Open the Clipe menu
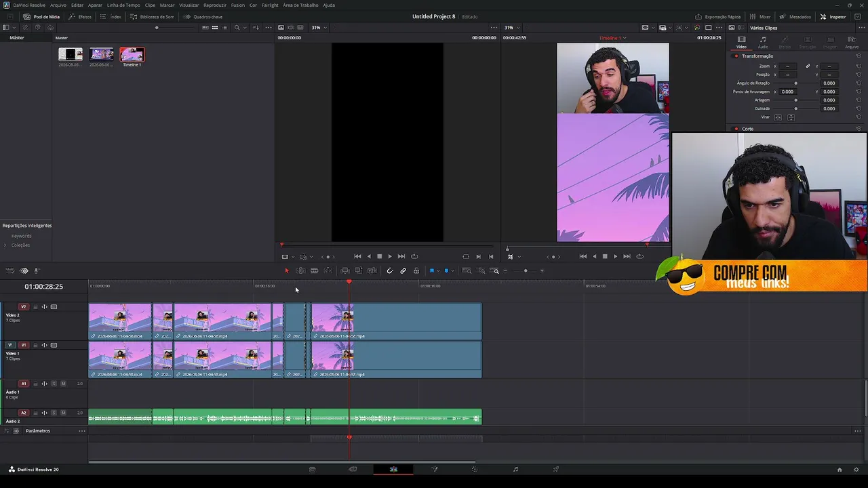The image size is (868, 488). [x=150, y=5]
